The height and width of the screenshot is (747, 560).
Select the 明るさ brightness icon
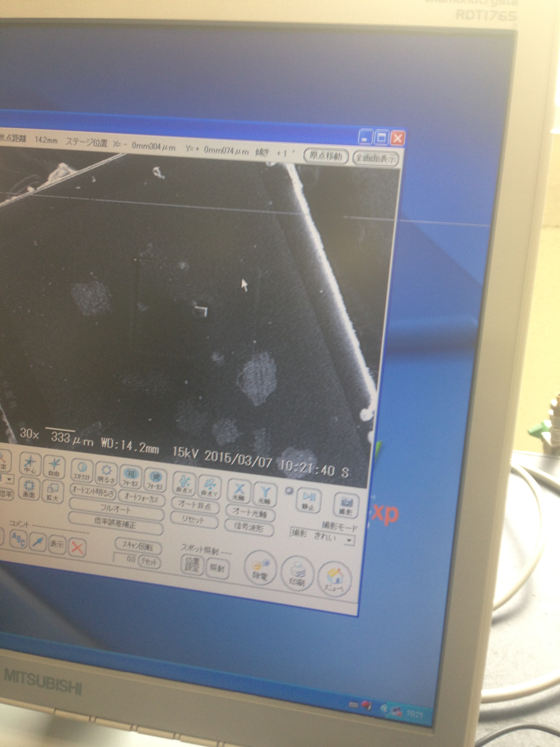click(106, 474)
